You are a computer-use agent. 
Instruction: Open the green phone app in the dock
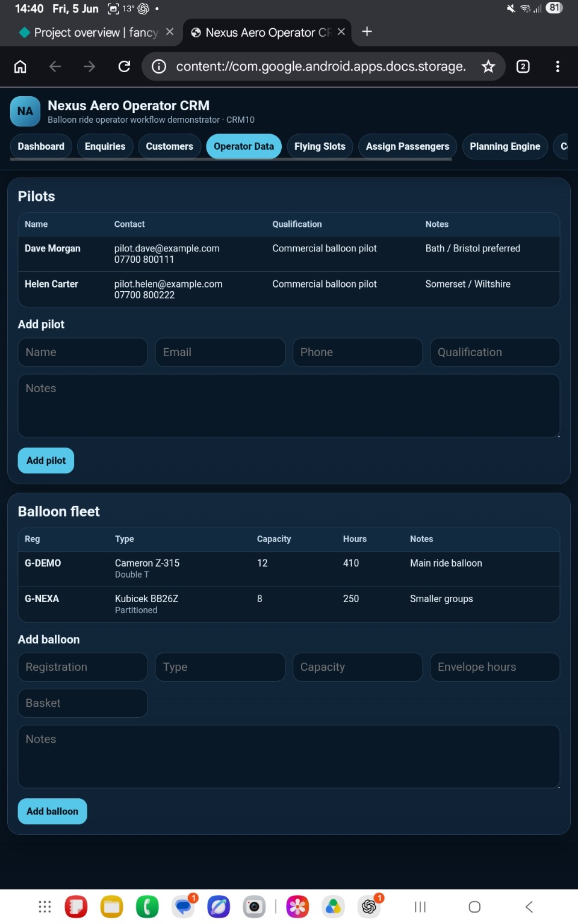coord(148,907)
